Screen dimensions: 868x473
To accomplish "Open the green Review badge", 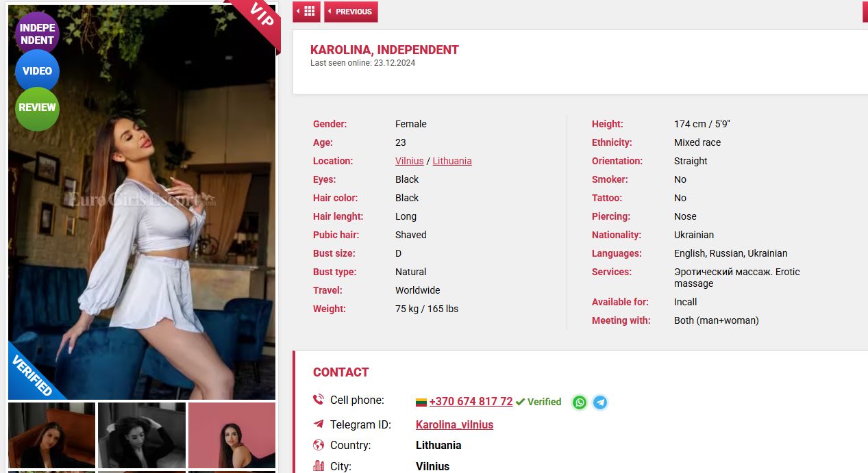I will (x=37, y=108).
